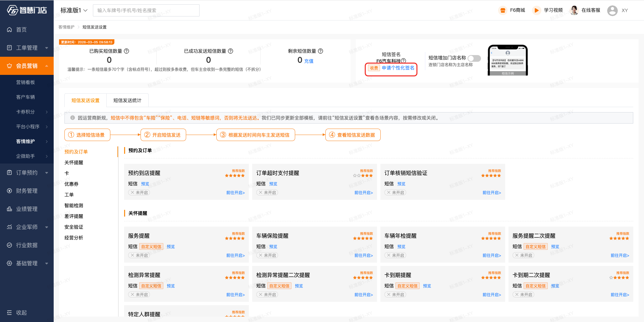
Task: Open the 标准版1 version dropdown
Action: 74,10
